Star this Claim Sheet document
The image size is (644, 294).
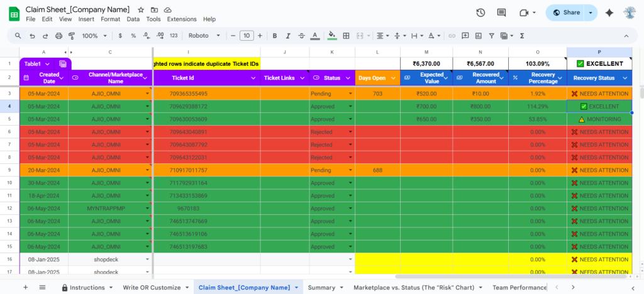tap(141, 10)
